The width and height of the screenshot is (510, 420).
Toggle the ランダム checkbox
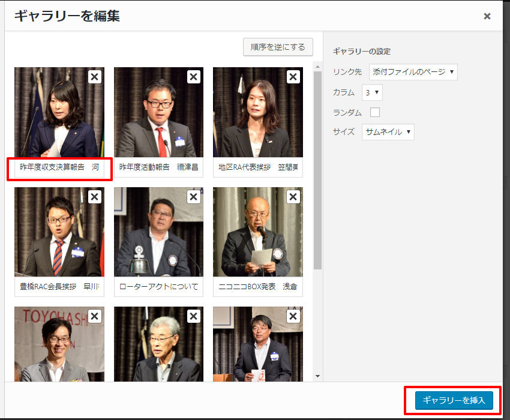coord(375,112)
